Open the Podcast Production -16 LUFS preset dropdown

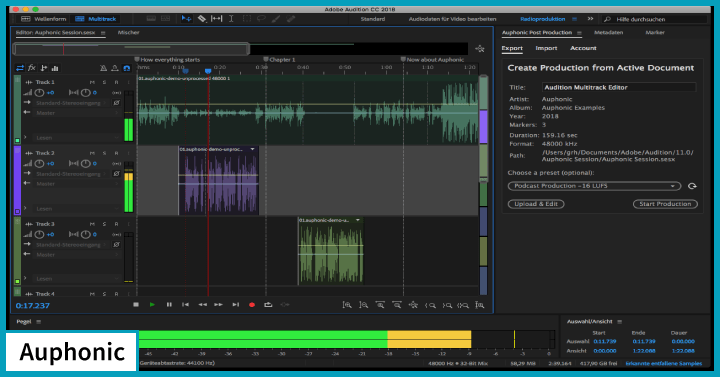[594, 186]
